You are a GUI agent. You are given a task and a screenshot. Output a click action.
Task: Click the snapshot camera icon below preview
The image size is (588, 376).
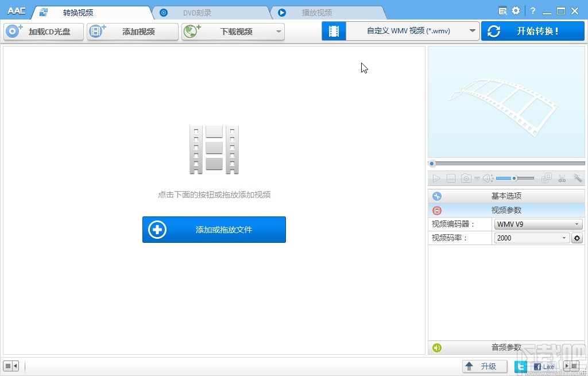click(x=467, y=178)
